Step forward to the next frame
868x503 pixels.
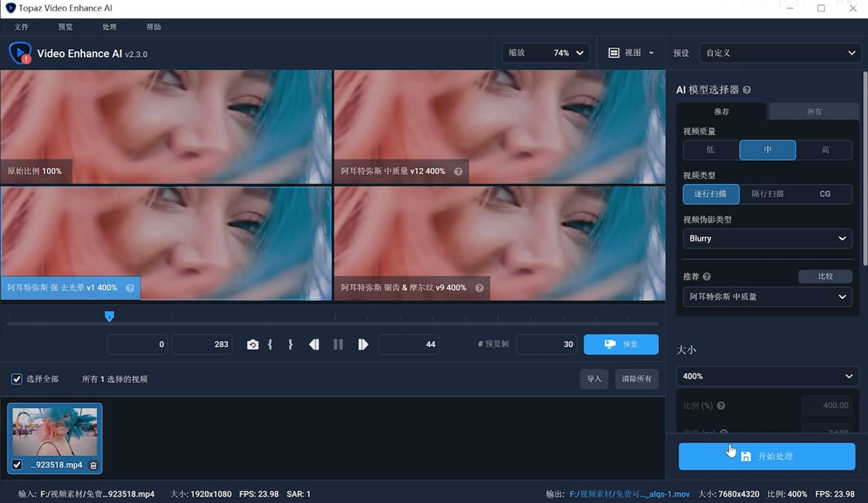point(363,344)
